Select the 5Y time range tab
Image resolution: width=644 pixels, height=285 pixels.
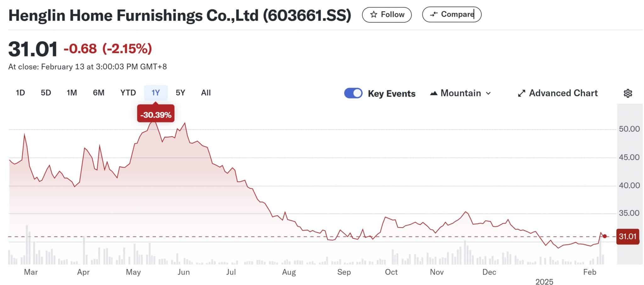pos(180,93)
